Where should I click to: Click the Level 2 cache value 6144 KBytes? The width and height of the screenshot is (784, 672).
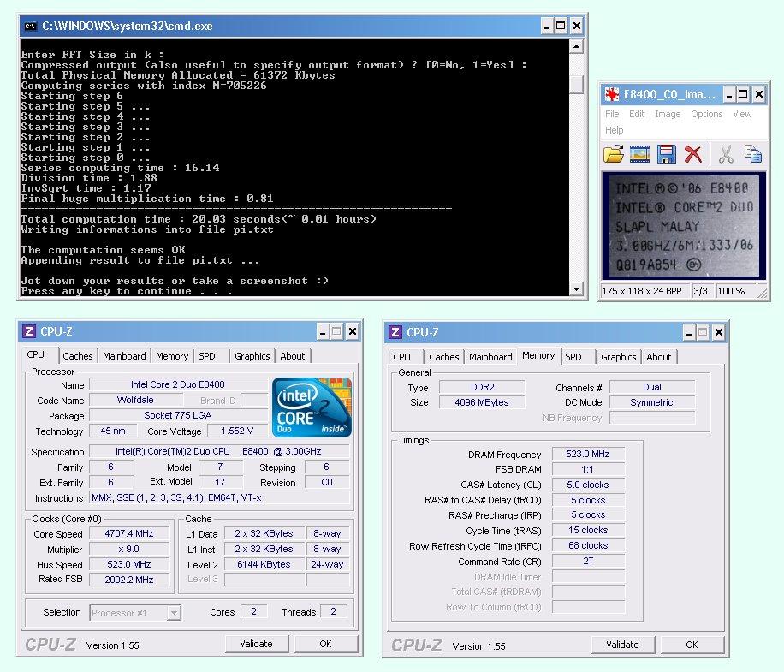pos(264,564)
